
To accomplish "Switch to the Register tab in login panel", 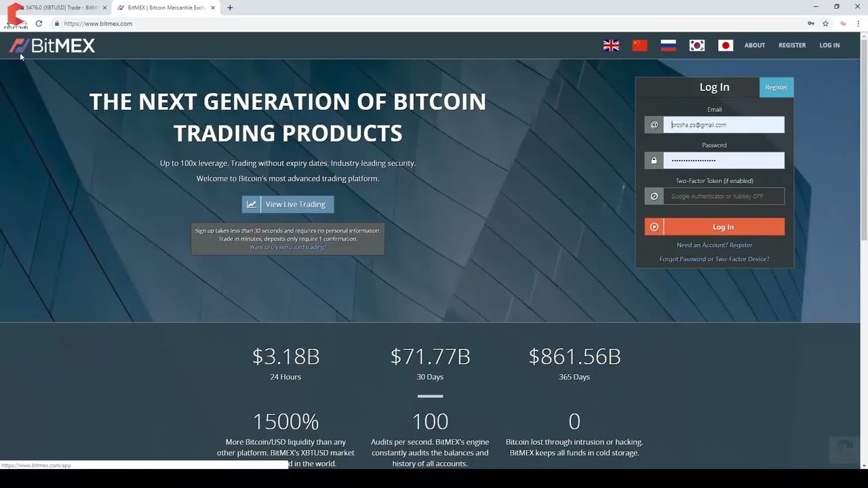I will click(x=776, y=87).
